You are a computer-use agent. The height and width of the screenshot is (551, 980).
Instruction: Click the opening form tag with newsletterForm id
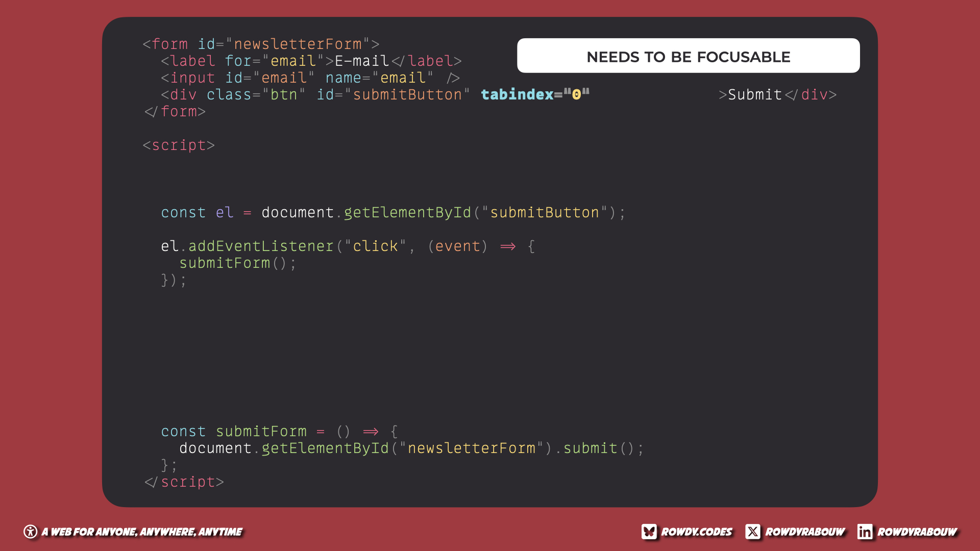tap(261, 44)
